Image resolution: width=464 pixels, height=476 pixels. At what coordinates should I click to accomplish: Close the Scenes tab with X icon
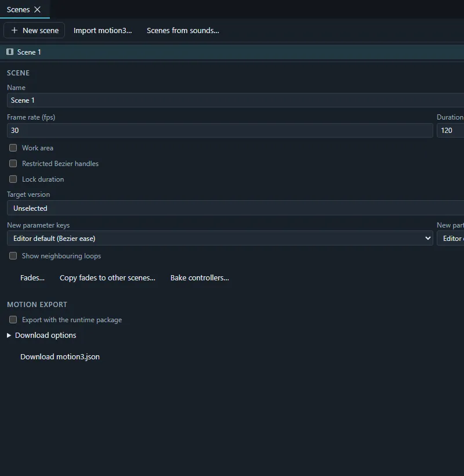37,10
